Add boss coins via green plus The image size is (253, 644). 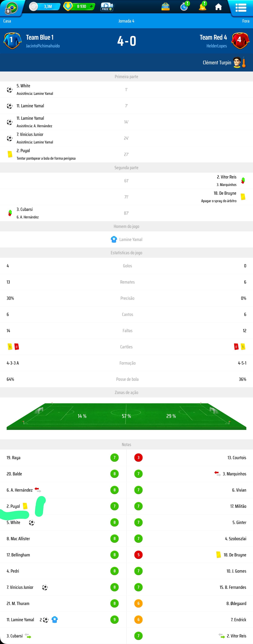(x=91, y=7)
